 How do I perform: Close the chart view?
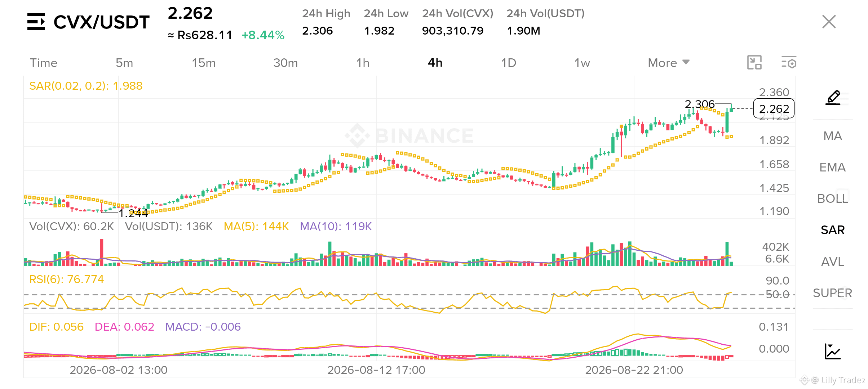click(x=829, y=22)
